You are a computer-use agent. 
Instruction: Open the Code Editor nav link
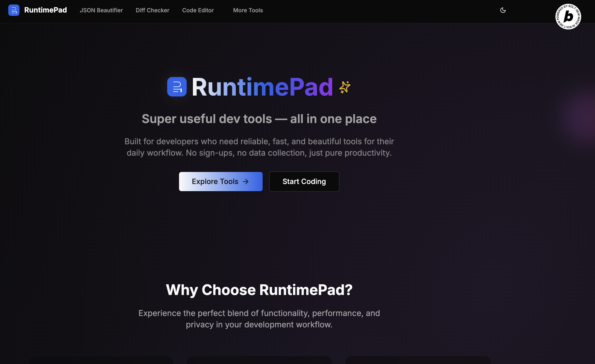click(198, 10)
